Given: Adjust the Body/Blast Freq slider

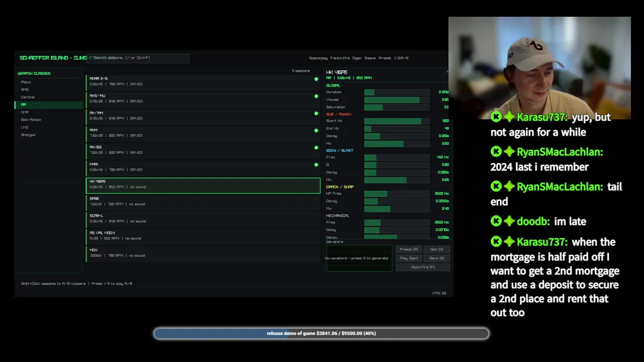Looking at the screenshot, I should (396, 157).
